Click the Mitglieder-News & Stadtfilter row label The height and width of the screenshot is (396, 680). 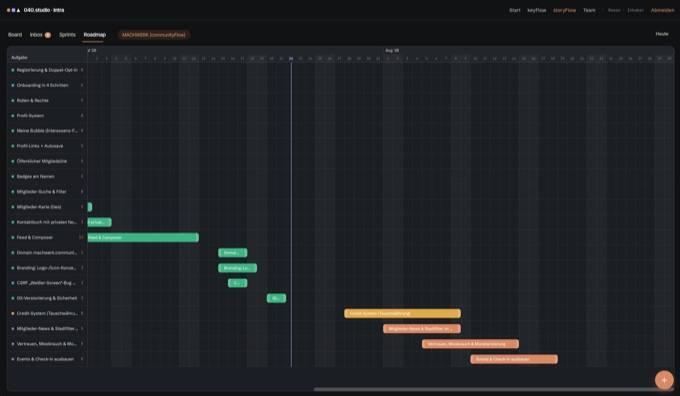47,328
